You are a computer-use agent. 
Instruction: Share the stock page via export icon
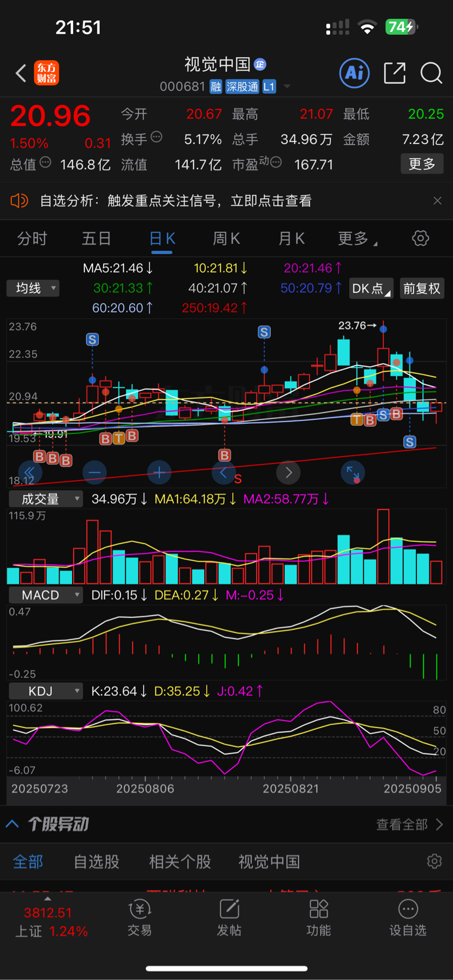[395, 73]
